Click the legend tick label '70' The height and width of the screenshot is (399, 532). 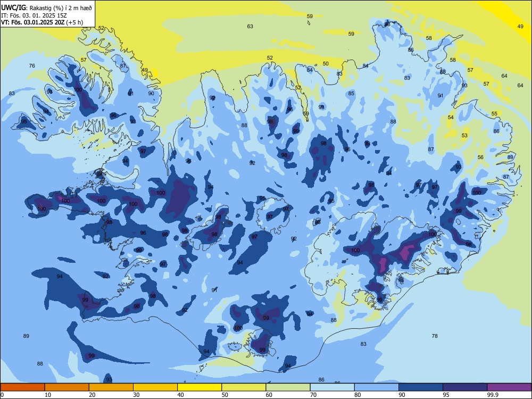313,395
